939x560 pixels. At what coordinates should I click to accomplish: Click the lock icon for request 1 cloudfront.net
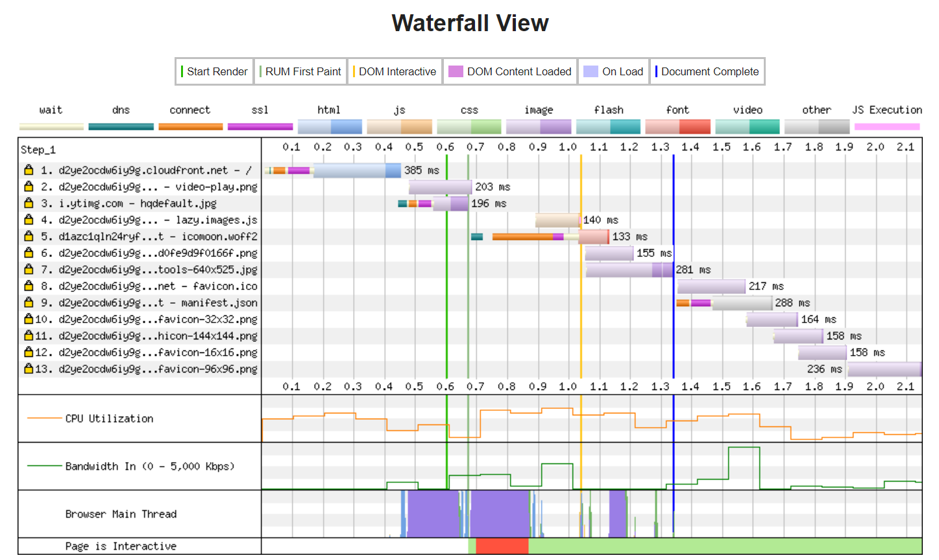(x=29, y=170)
